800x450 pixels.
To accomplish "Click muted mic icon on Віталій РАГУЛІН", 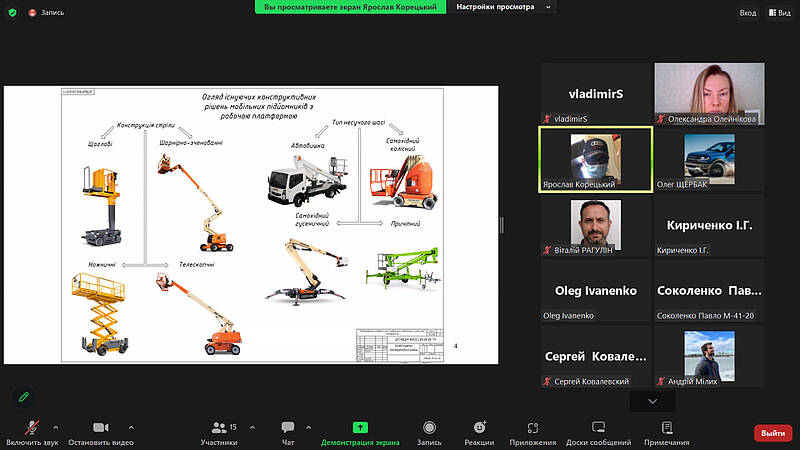I will click(547, 250).
